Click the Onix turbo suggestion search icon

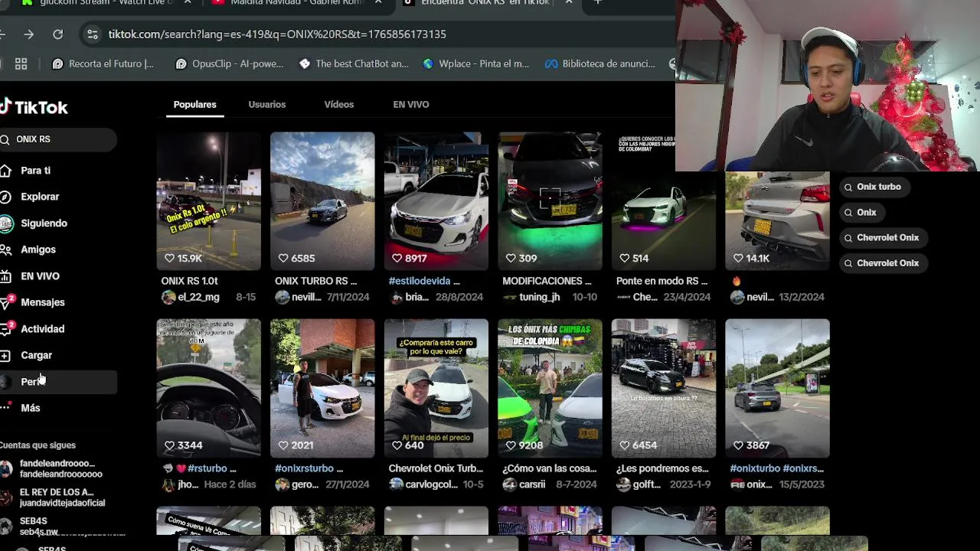[848, 187]
